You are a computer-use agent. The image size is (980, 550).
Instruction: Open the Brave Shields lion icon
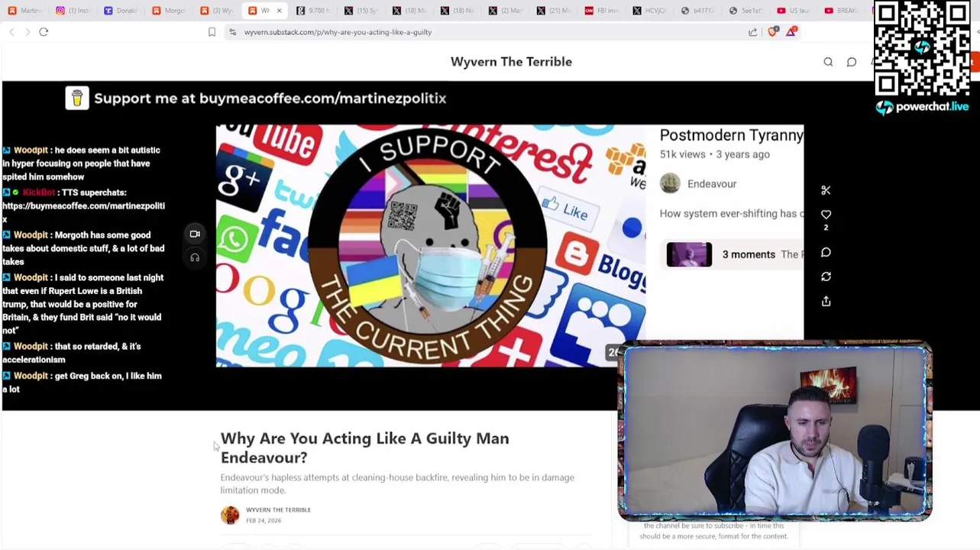point(773,32)
